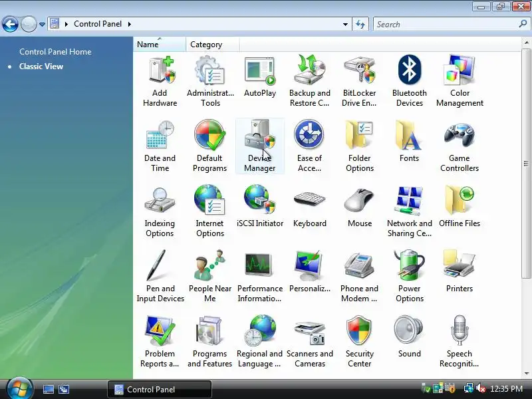Open BitLocker Drive Encryption
Image resolution: width=532 pixels, height=399 pixels.
coord(359,81)
